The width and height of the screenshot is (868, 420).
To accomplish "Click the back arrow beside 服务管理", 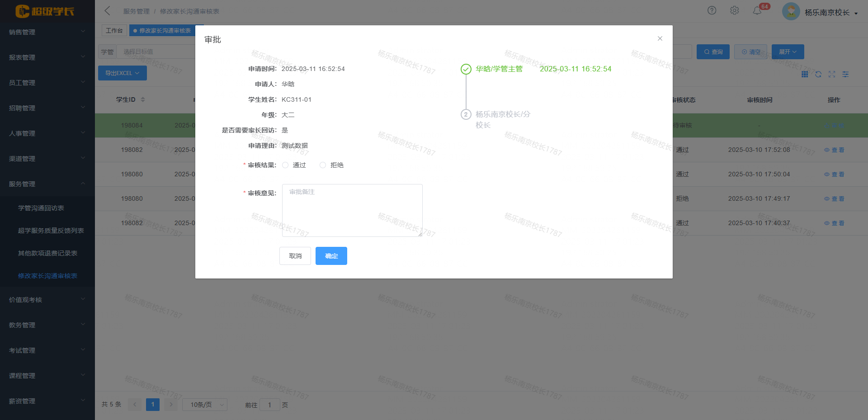I will [107, 10].
